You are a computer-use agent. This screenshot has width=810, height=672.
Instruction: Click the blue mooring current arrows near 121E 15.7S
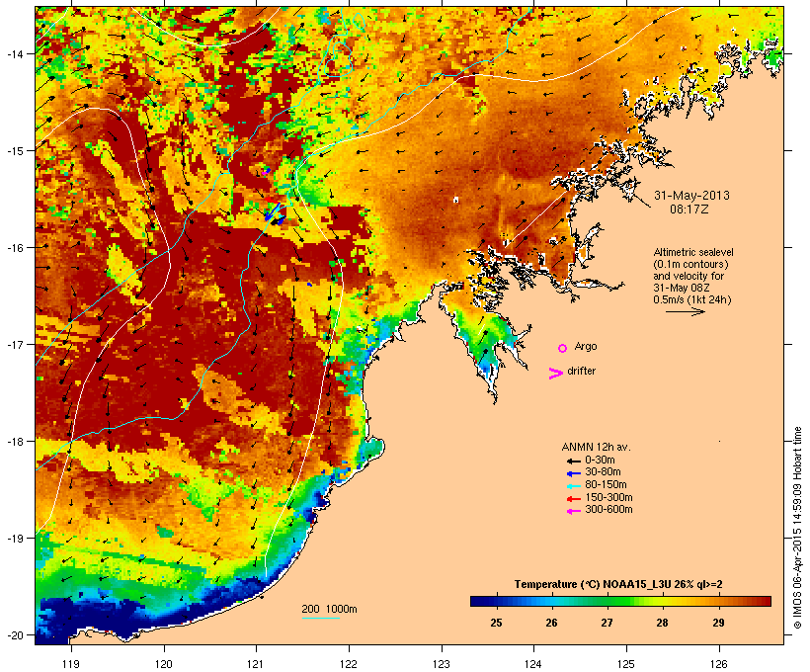coord(275,214)
